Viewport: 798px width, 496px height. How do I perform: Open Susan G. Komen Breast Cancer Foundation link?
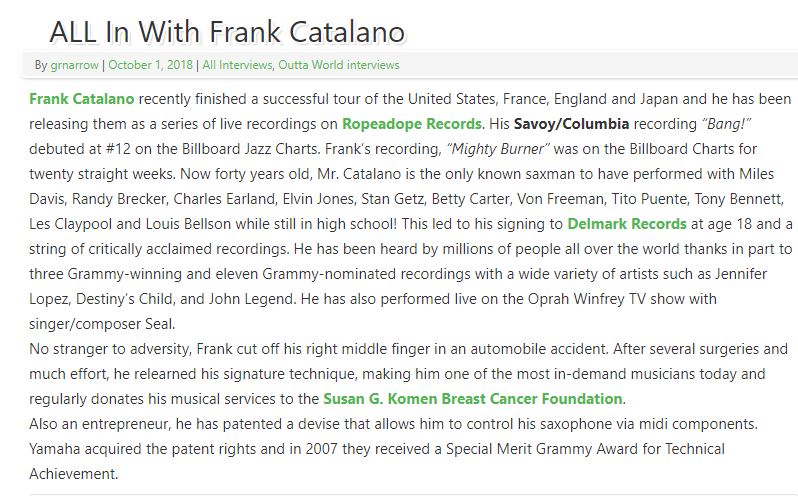click(x=473, y=399)
